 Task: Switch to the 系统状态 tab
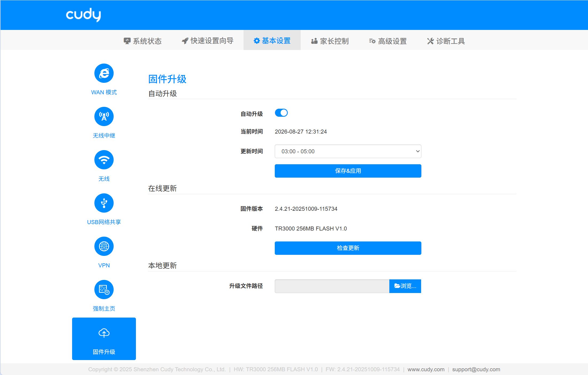[143, 41]
